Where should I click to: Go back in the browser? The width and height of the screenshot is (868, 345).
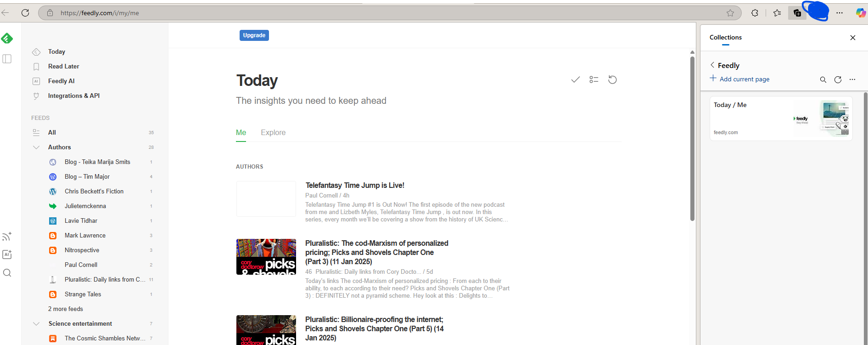(5, 13)
